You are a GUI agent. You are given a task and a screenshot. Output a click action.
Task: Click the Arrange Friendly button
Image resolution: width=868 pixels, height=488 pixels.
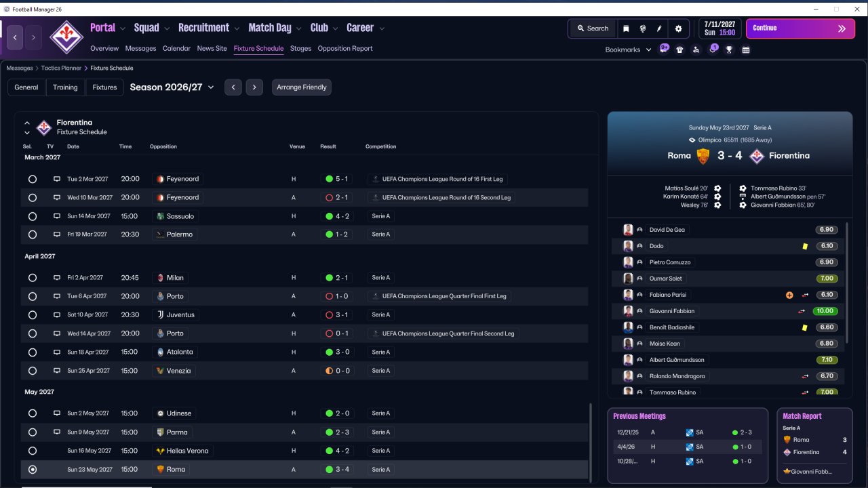pyautogui.click(x=302, y=87)
